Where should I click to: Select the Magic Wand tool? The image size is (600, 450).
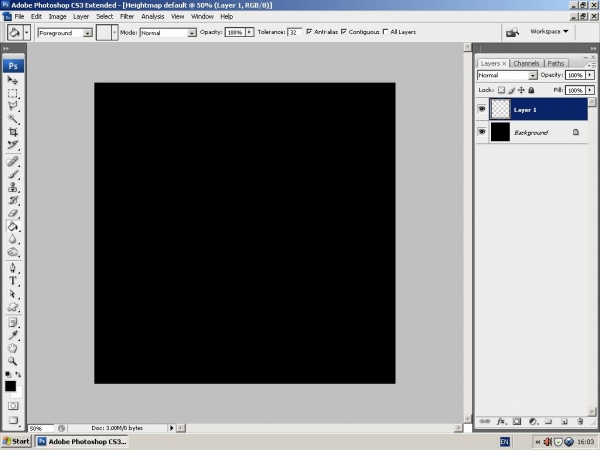coord(13,119)
